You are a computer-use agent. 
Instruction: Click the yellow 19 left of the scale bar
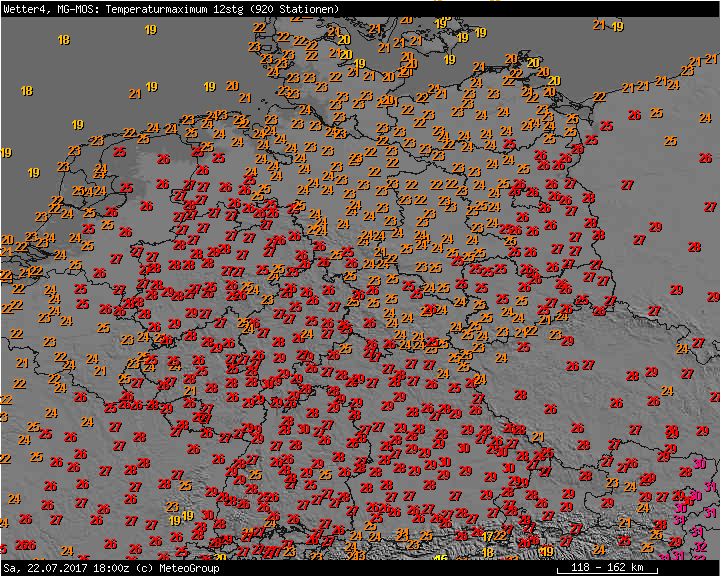547,551
